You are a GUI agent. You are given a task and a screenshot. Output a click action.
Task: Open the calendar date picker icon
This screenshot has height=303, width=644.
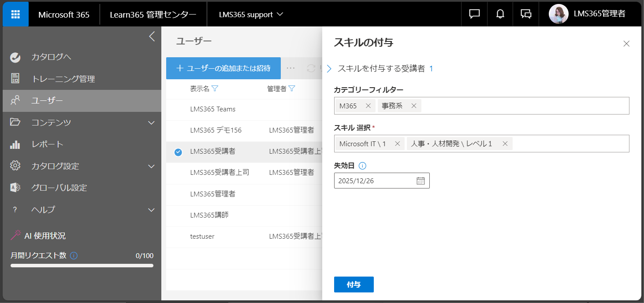click(421, 181)
